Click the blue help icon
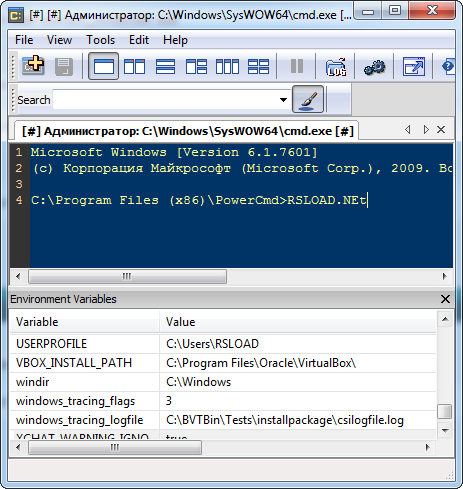This screenshot has height=489, width=463. 448,66
